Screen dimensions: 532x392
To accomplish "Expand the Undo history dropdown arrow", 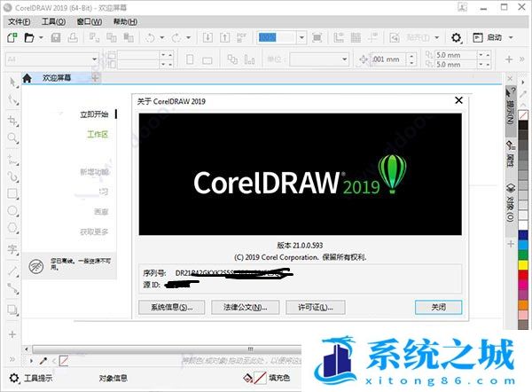I will click(162, 37).
